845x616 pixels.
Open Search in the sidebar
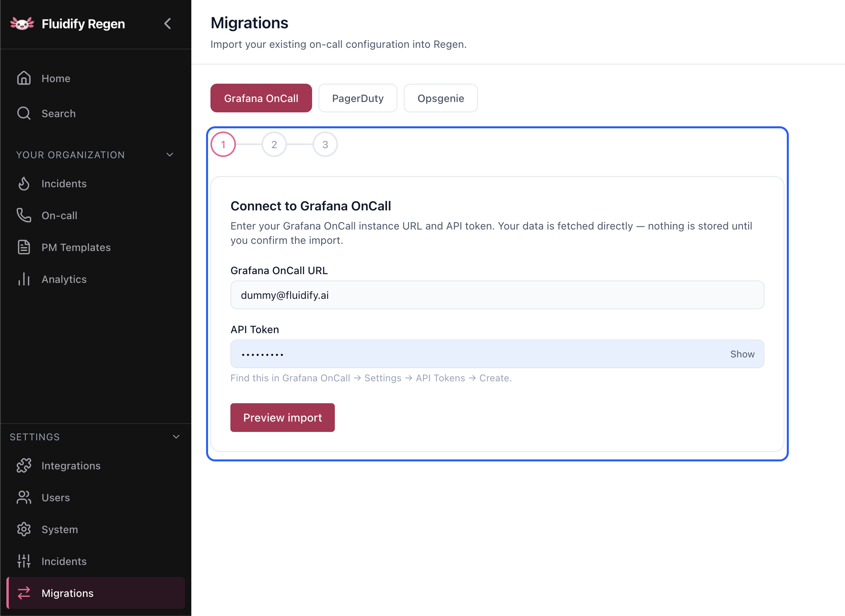(x=96, y=113)
